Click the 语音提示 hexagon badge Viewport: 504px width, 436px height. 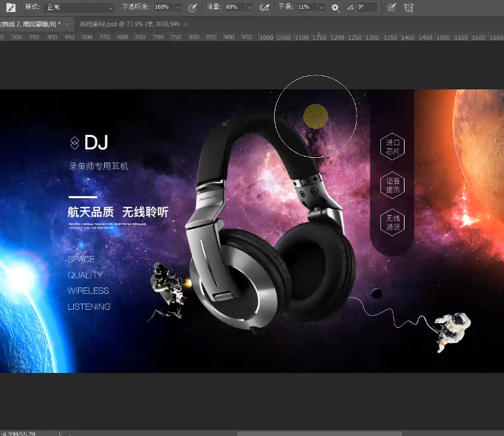point(392,185)
